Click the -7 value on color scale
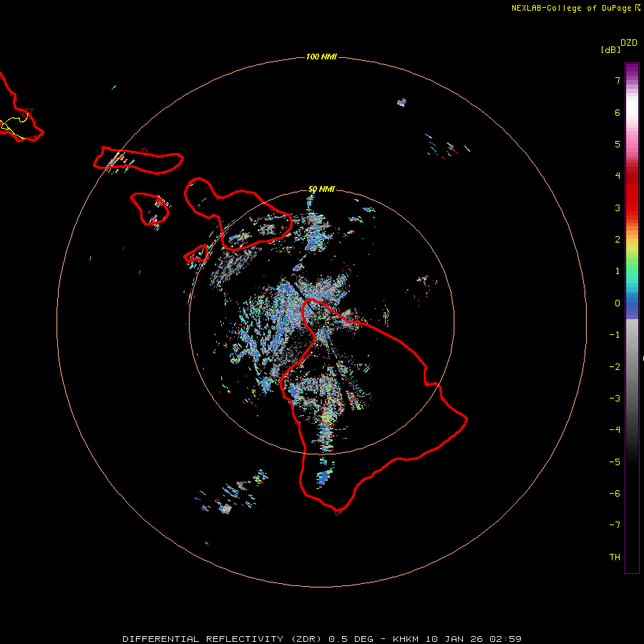644x644 pixels. click(x=615, y=525)
